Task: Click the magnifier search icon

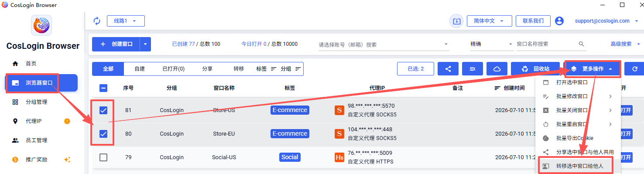Action: click(x=581, y=44)
